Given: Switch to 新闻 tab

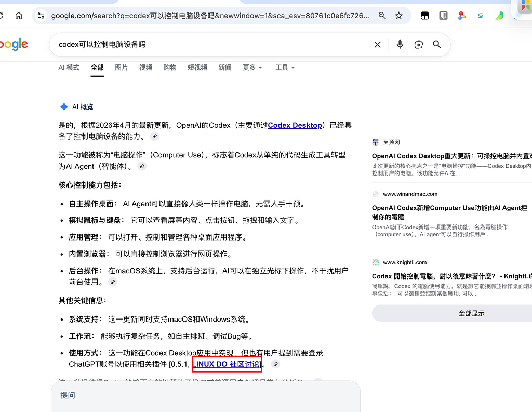Looking at the screenshot, I should (x=224, y=68).
